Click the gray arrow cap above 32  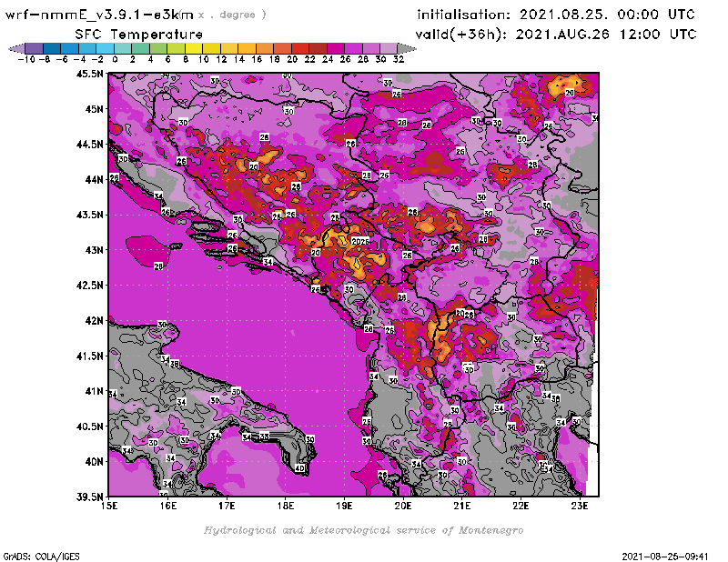406,48
